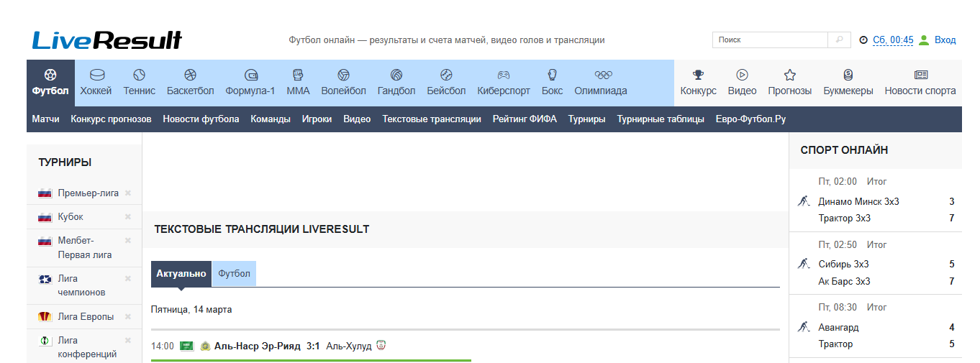
Task: Open Игроки submenu item
Action: [317, 119]
